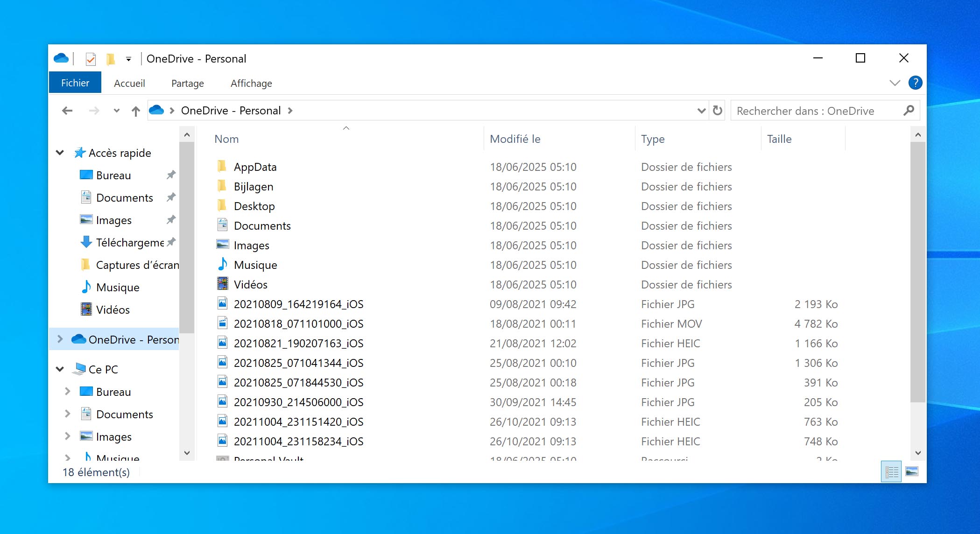This screenshot has height=534, width=980.
Task: Select Ce PC in navigation pane
Action: [103, 370]
